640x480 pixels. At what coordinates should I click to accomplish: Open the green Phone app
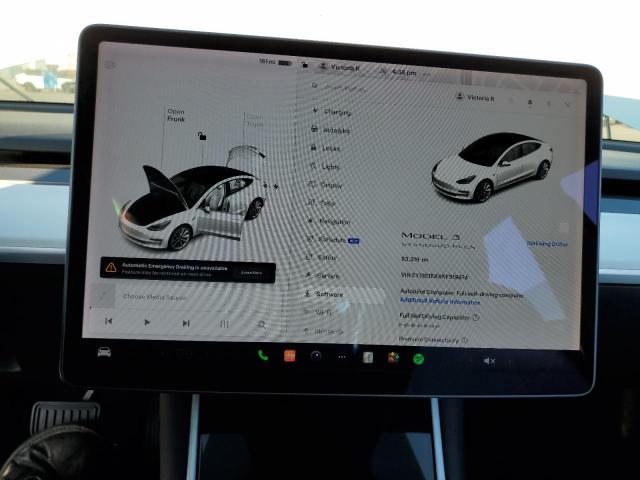[x=263, y=356]
